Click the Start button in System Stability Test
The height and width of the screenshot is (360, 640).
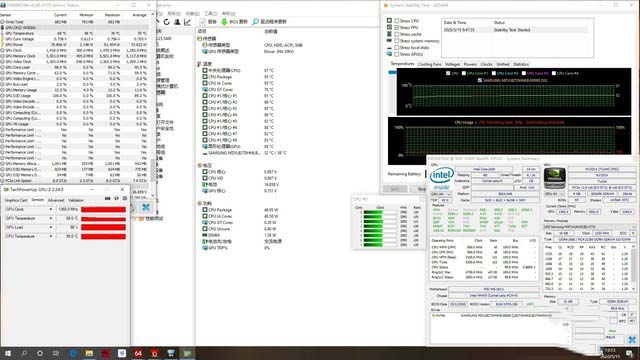click(395, 189)
